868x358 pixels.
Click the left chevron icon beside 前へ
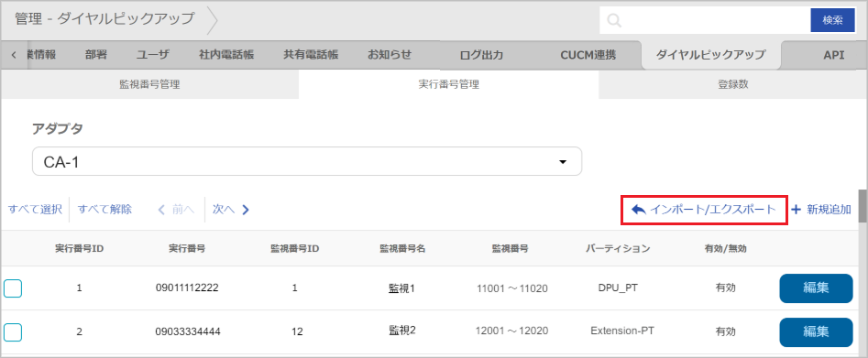pos(161,210)
